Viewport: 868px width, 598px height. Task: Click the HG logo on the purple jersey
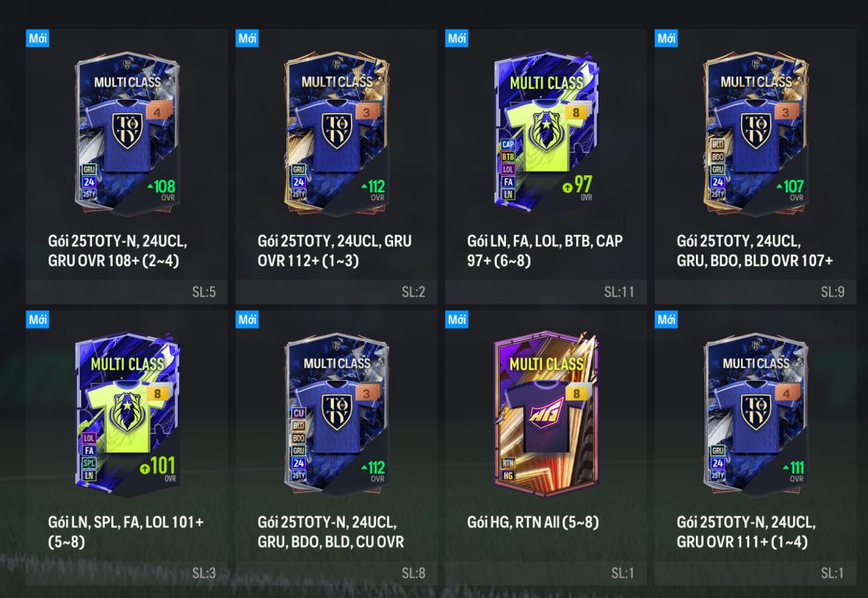click(546, 413)
